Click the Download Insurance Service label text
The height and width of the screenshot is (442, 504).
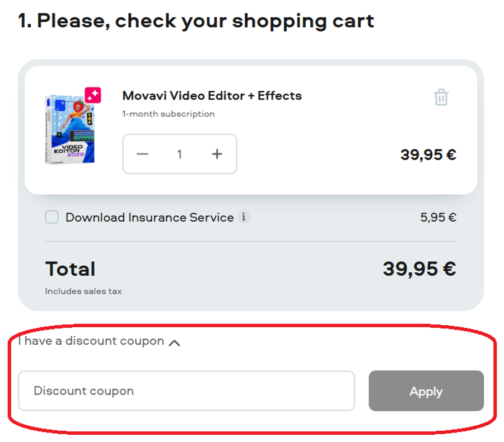click(x=150, y=218)
